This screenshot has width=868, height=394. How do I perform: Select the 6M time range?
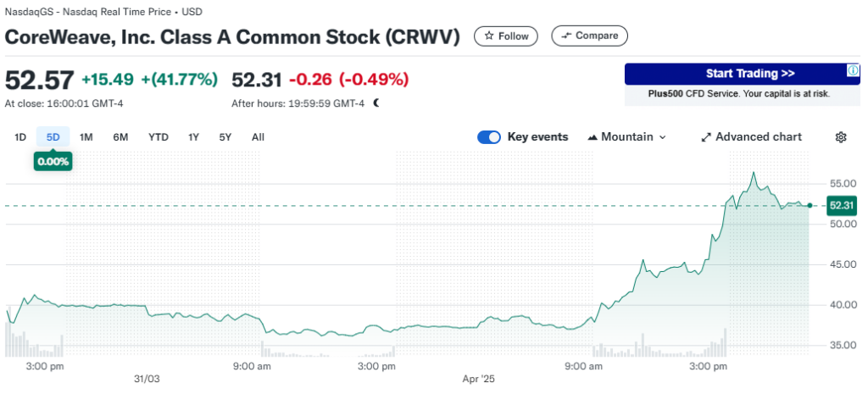[120, 137]
